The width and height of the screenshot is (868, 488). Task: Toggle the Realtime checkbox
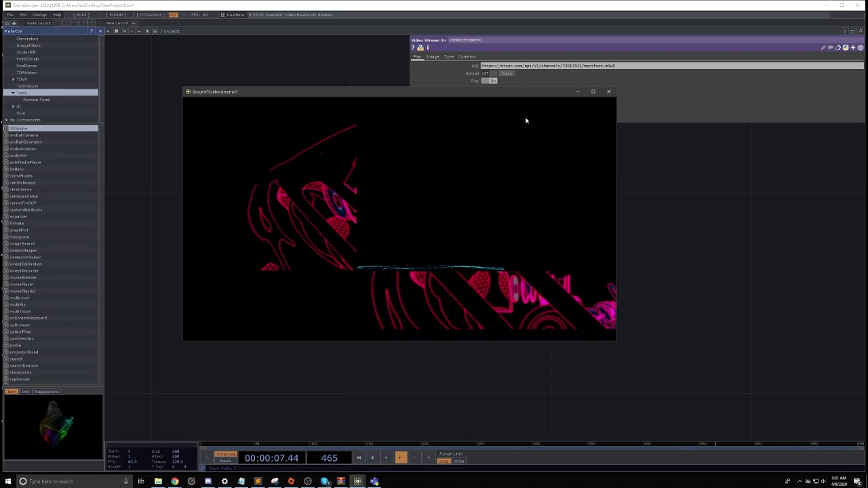click(223, 15)
